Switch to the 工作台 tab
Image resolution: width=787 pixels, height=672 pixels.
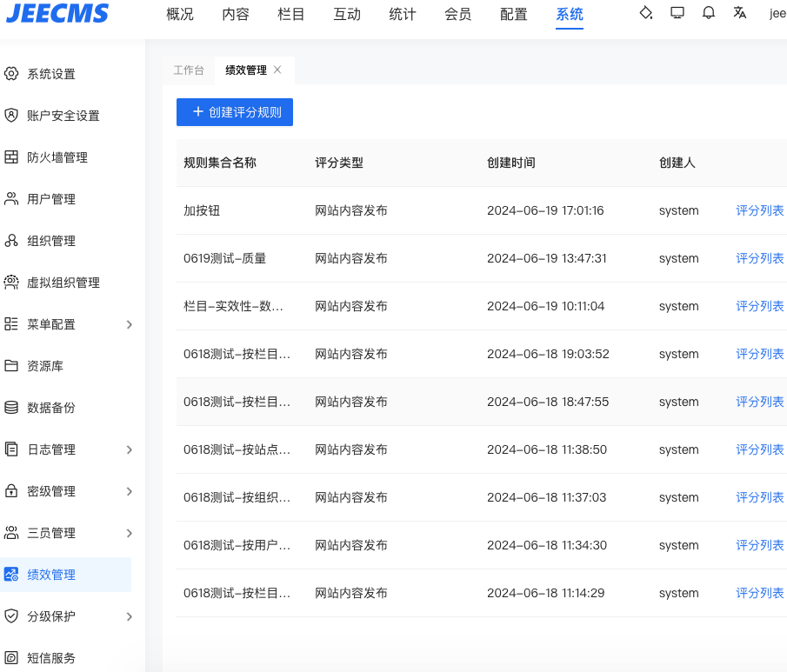click(x=189, y=70)
